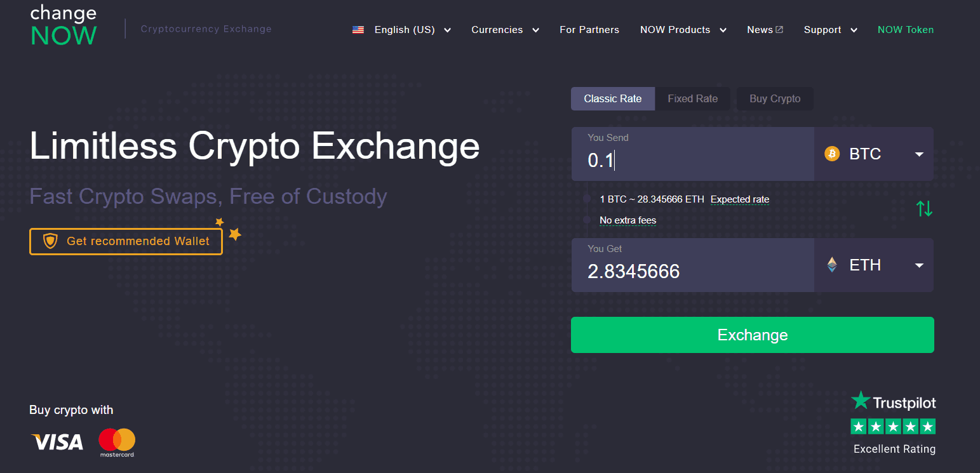Switch to the Buy Crypto tab
The image size is (980, 473).
click(774, 99)
